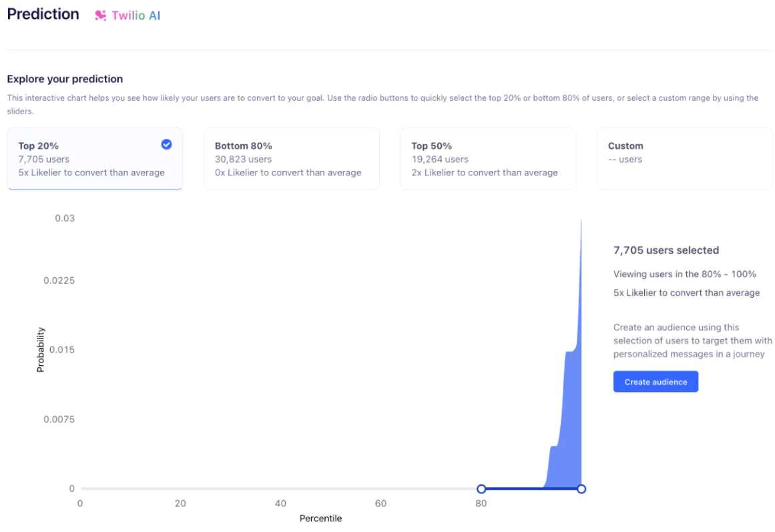Click the Twilio AI sparkle icon
The image size is (775, 532).
[101, 15]
